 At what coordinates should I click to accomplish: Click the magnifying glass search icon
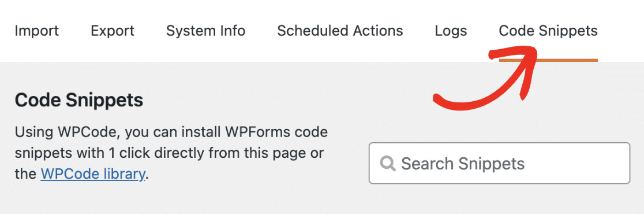(x=388, y=163)
